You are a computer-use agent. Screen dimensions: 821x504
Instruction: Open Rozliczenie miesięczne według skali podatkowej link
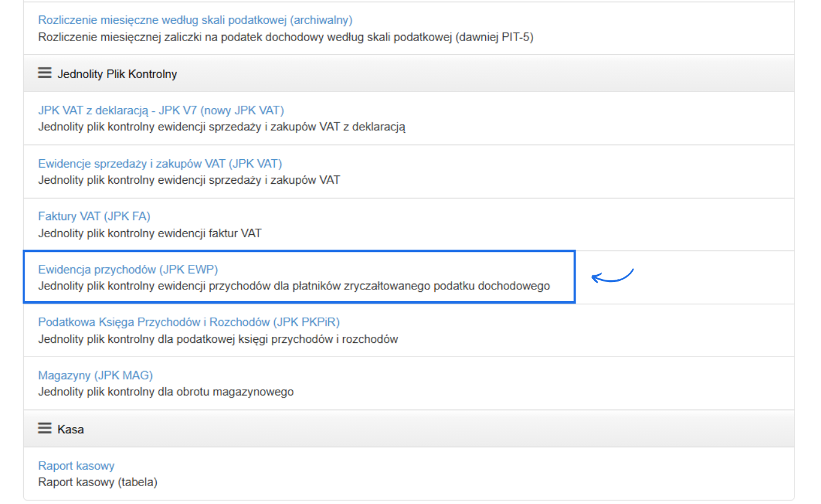click(x=195, y=20)
